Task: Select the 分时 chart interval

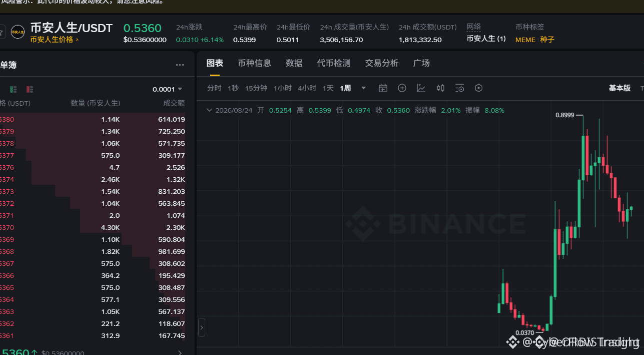Action: (x=214, y=88)
